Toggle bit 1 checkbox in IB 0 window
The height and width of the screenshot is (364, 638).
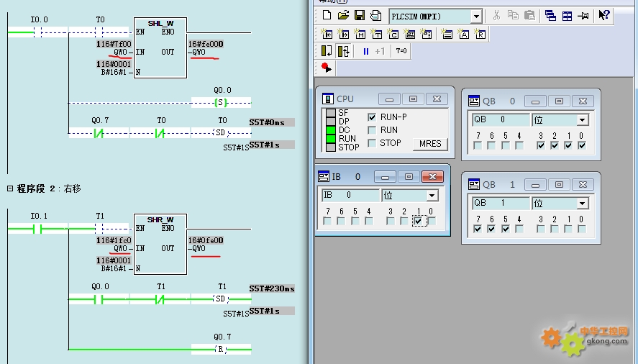click(x=419, y=221)
